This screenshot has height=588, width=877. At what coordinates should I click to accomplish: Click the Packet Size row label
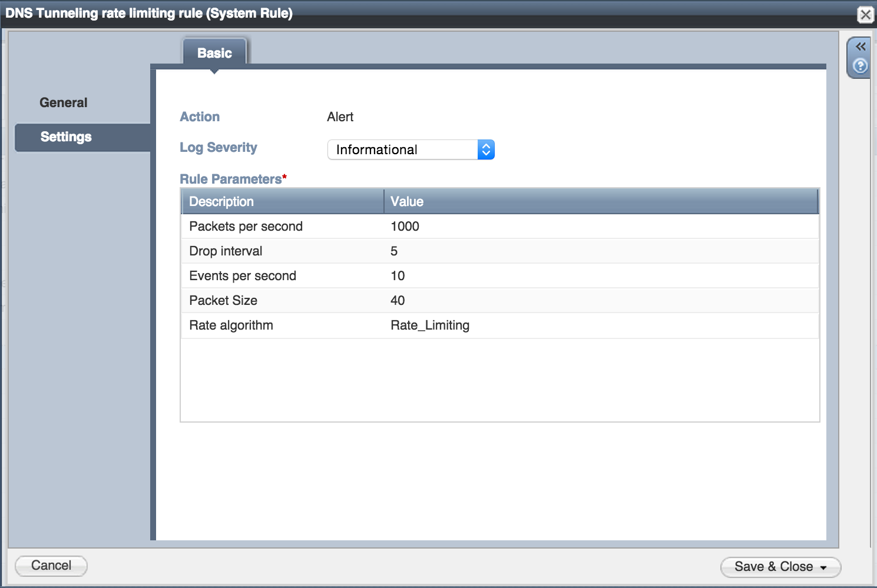[x=223, y=301]
